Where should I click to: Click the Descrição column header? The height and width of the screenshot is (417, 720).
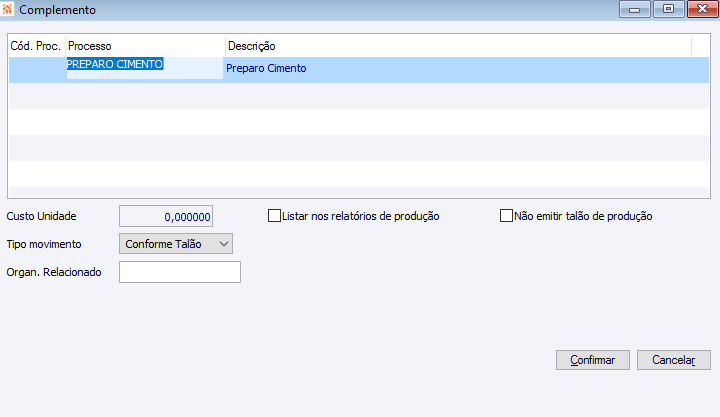click(458, 46)
